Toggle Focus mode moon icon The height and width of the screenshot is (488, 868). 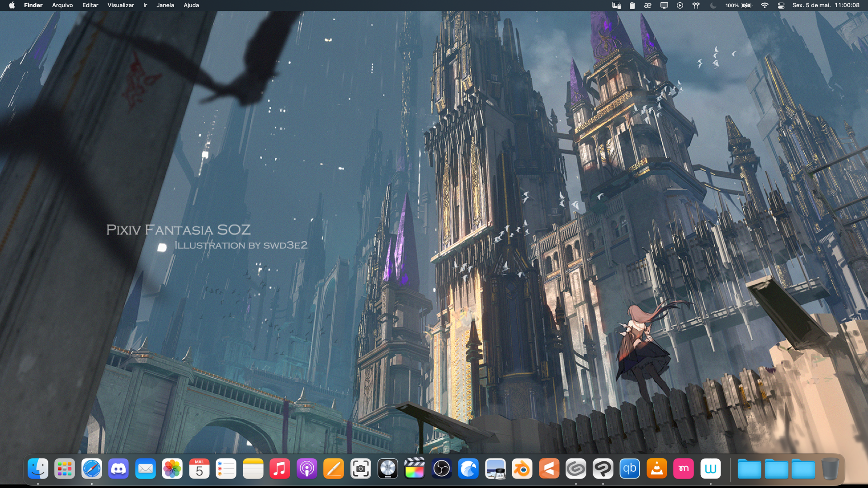coord(713,5)
